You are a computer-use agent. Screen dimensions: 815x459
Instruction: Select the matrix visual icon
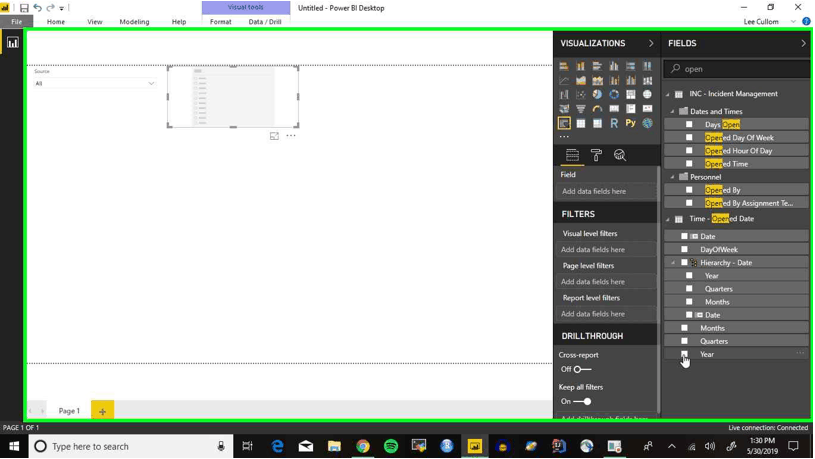coord(597,123)
